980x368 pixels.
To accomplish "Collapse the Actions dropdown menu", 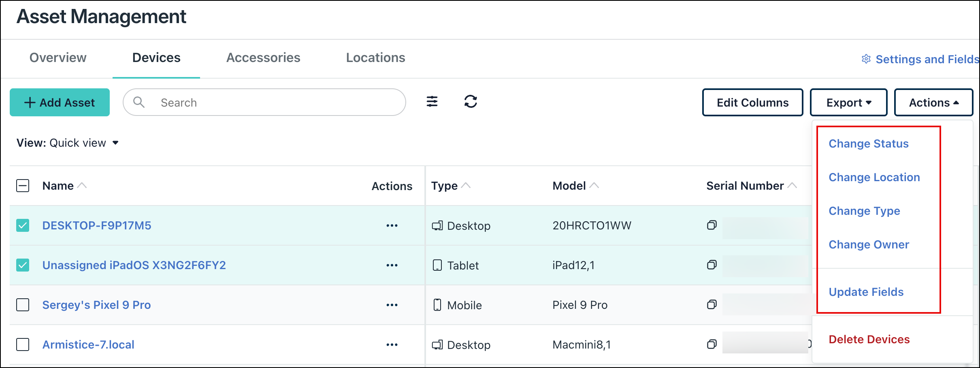I will click(x=933, y=102).
